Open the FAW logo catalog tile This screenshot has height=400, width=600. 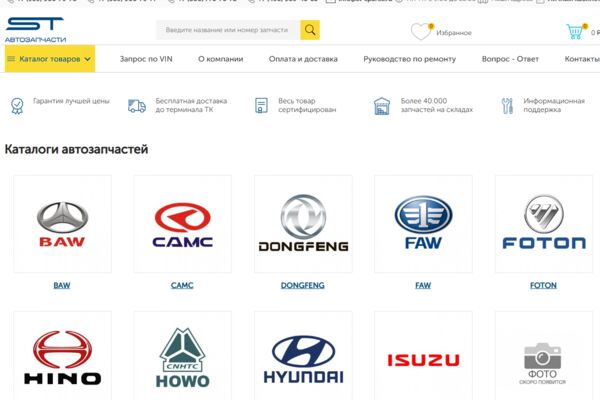click(423, 224)
